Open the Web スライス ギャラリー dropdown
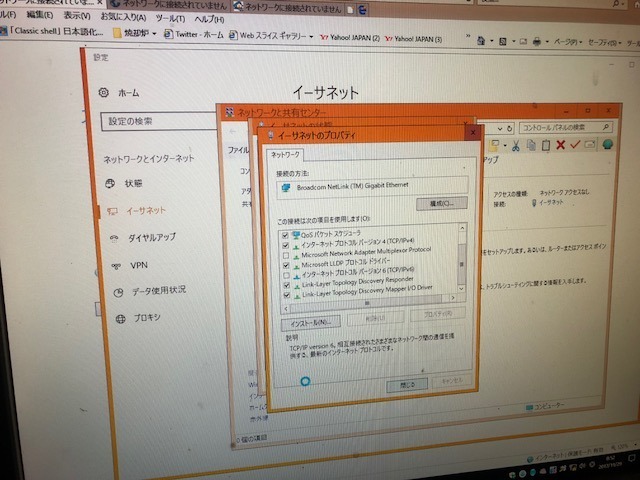This screenshot has width=640, height=480. pyautogui.click(x=271, y=36)
